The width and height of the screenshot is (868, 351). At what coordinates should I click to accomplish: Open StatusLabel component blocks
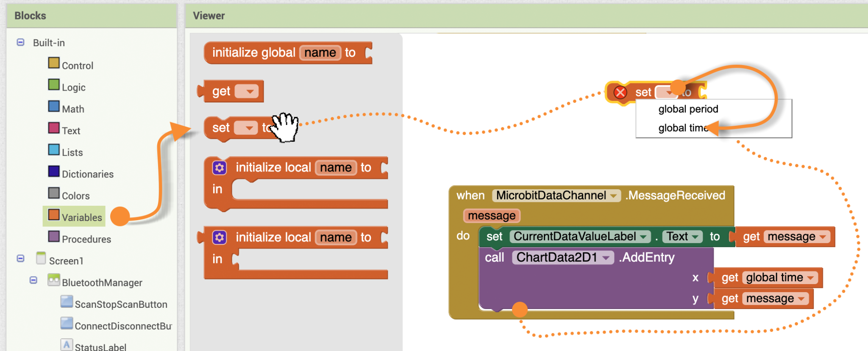pyautogui.click(x=100, y=347)
